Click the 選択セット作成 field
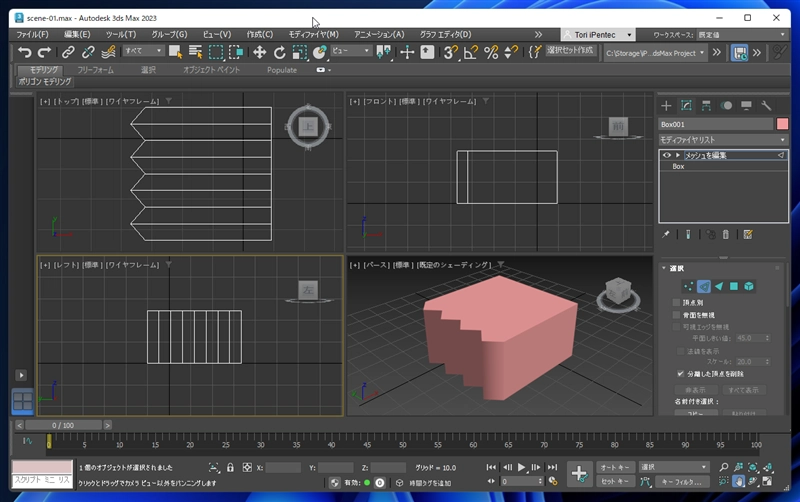This screenshot has height=502, width=800. (570, 51)
